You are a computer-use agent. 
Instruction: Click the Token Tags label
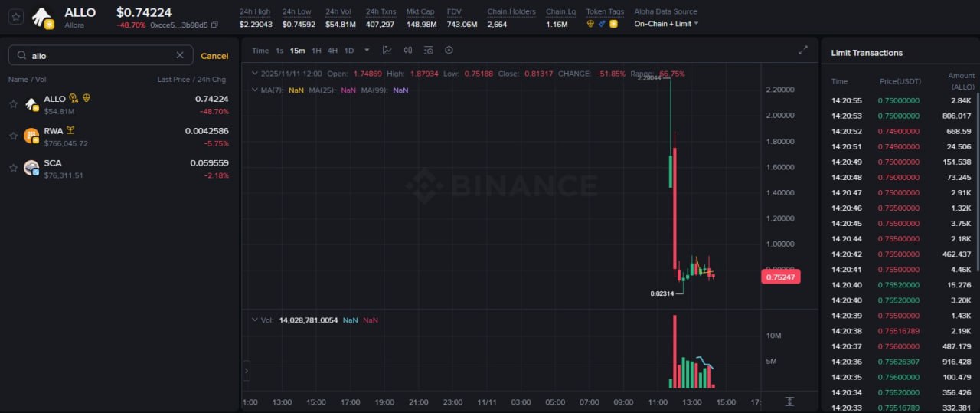[605, 12]
